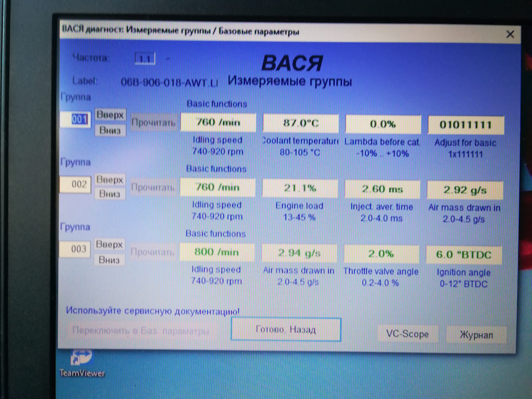Select group 002 idling speed 760 /min
532x399 pixels.
pyautogui.click(x=217, y=187)
